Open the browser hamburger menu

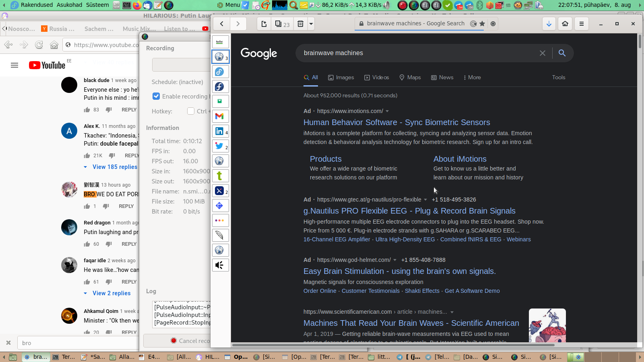click(x=581, y=24)
